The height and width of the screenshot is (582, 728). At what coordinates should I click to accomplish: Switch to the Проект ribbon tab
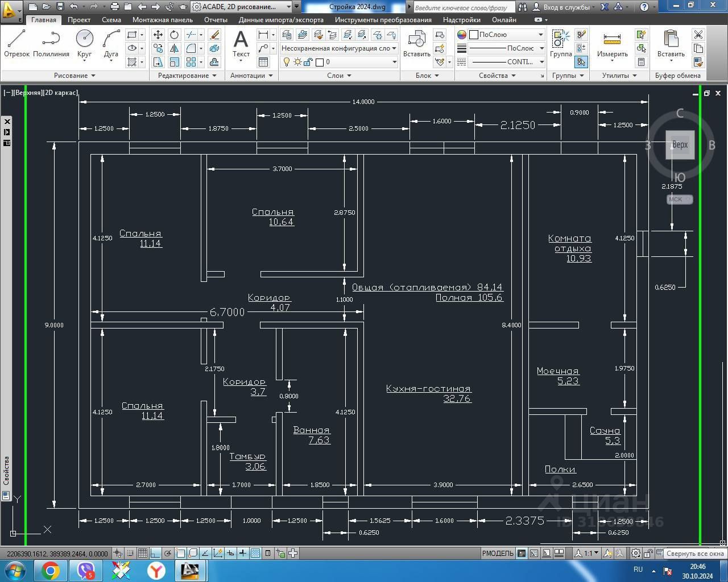click(x=79, y=20)
